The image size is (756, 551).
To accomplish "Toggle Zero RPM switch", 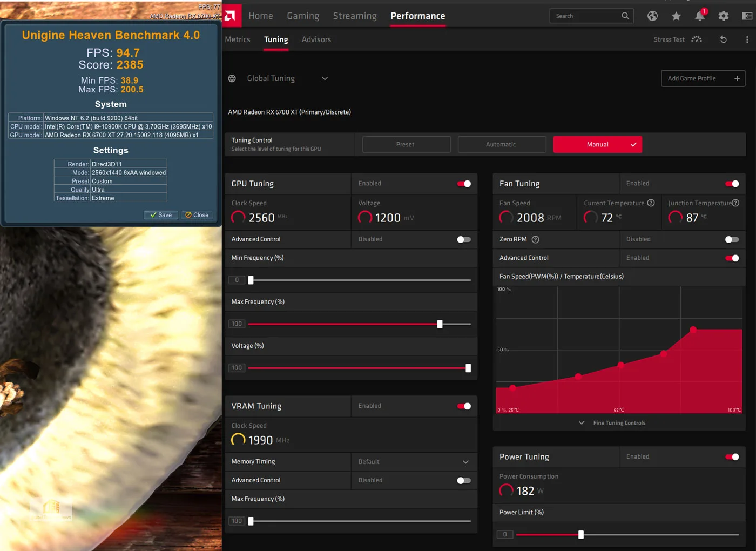I will (732, 239).
